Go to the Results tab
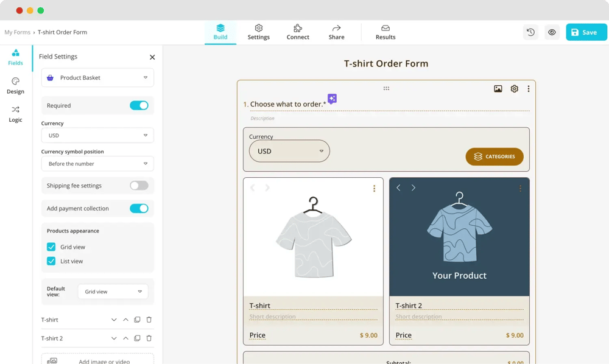Screen dimensions: 609x364 (x=385, y=32)
